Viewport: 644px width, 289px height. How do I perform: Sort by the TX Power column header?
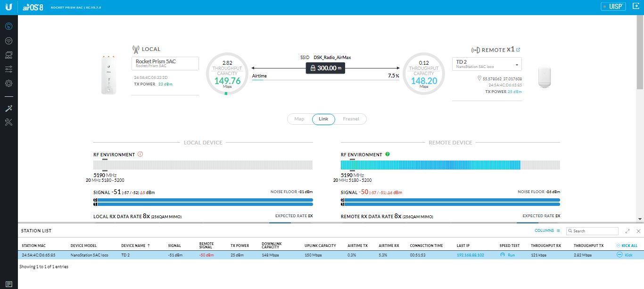tap(239, 246)
